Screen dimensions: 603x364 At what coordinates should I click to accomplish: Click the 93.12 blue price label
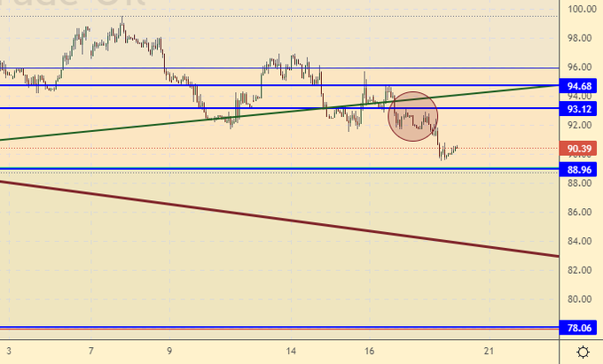tap(583, 109)
